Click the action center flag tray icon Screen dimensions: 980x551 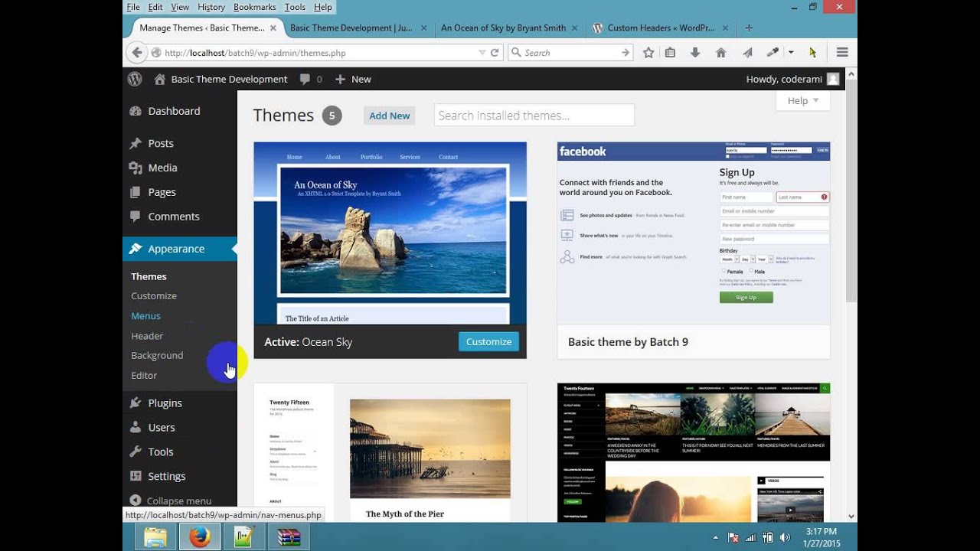click(x=733, y=537)
